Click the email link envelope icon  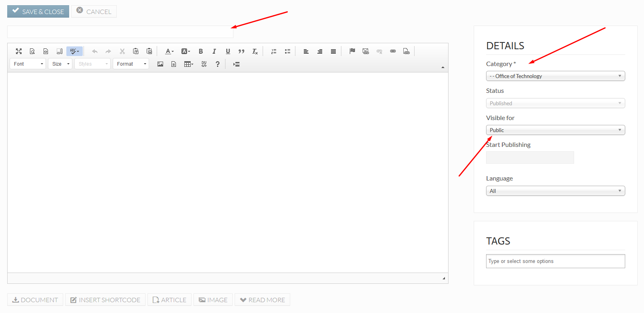pos(366,51)
